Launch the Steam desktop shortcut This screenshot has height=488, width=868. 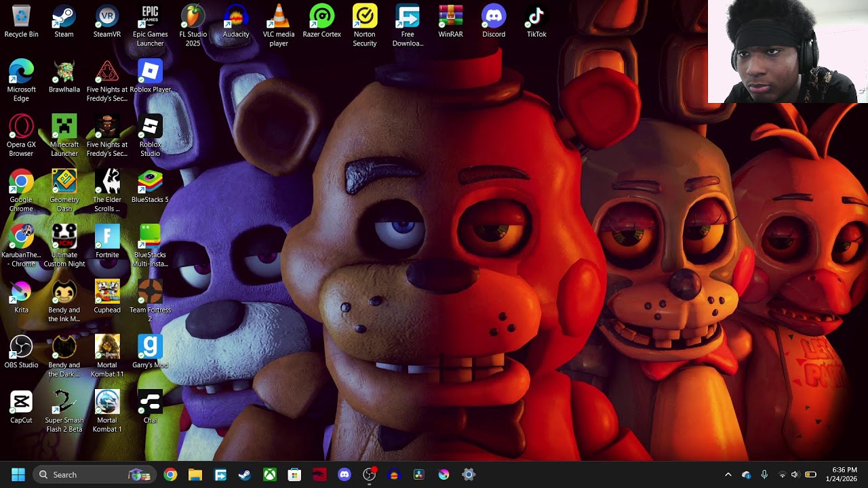click(64, 22)
